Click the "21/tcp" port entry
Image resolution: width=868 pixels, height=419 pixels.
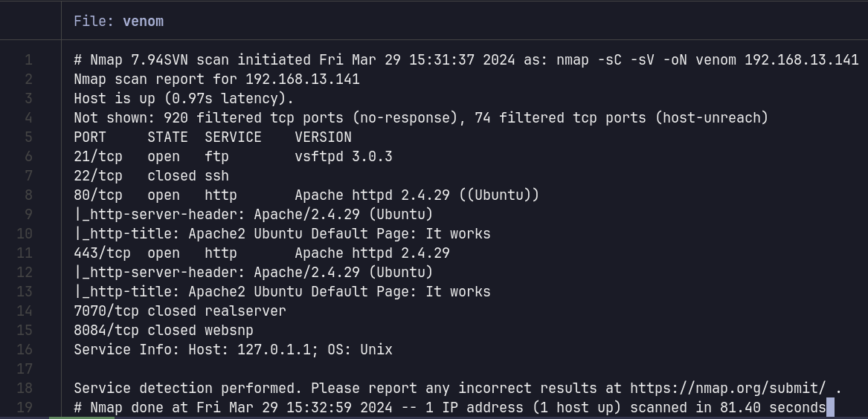[x=97, y=156]
